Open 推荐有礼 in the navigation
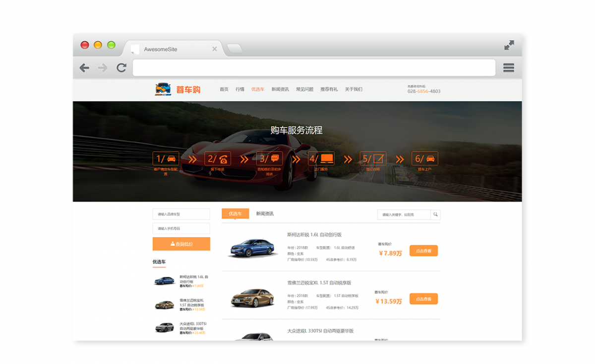The width and height of the screenshot is (595, 364). pyautogui.click(x=329, y=90)
